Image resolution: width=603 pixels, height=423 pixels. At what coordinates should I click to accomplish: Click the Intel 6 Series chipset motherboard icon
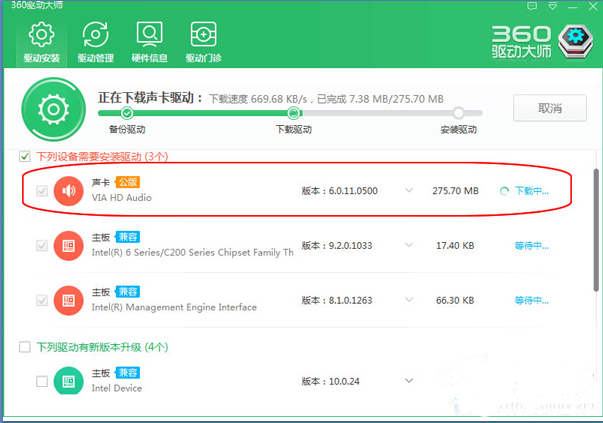[68, 245]
